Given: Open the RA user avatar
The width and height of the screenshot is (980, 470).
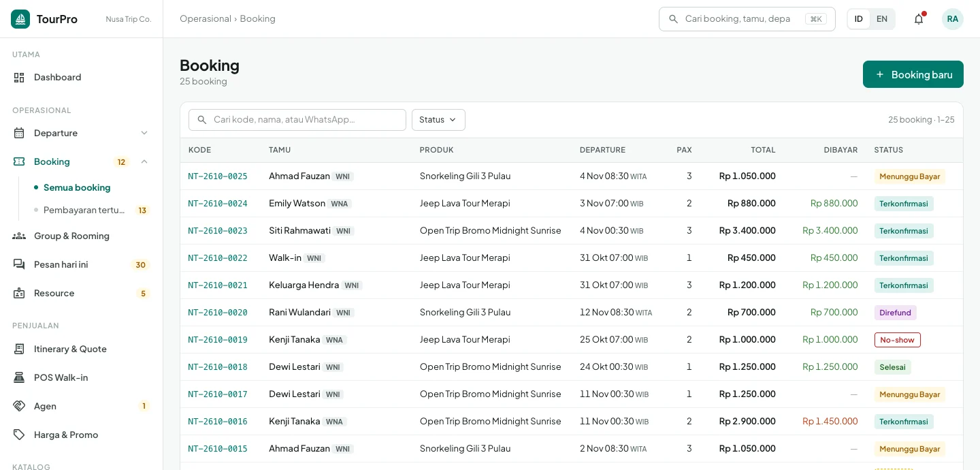Looking at the screenshot, I should (x=953, y=19).
